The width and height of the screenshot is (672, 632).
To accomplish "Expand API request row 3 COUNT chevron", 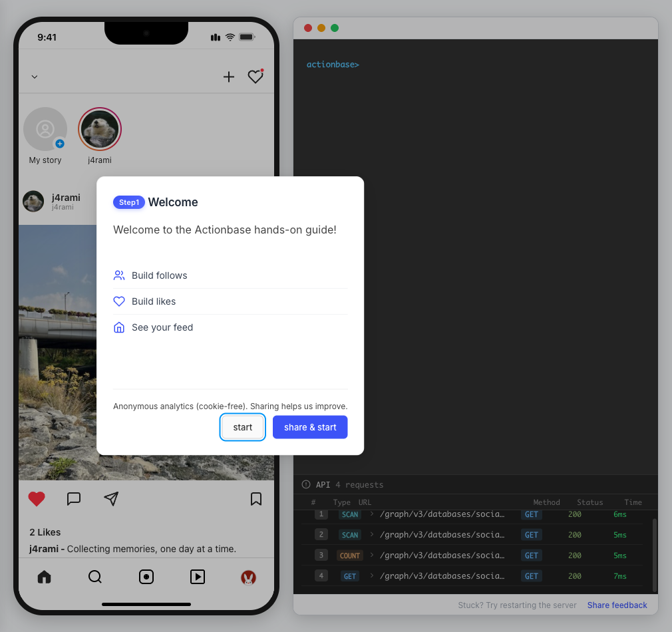I will [x=372, y=555].
